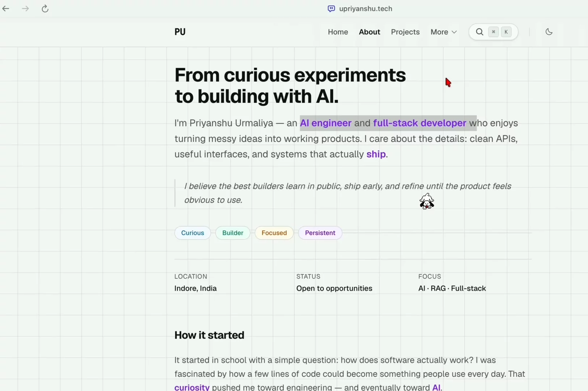Expand the More dropdown chevron
The height and width of the screenshot is (391, 588).
click(x=454, y=32)
